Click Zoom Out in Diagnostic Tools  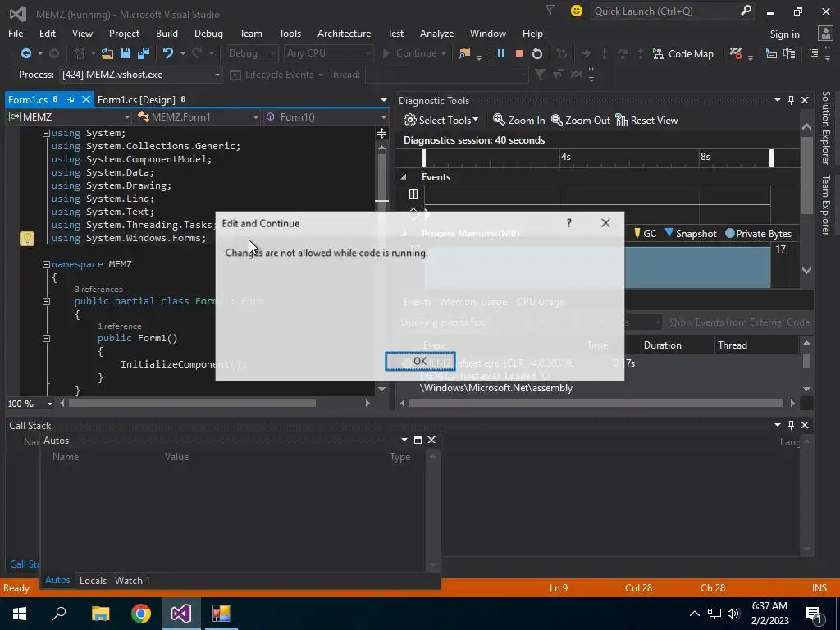[x=581, y=120]
